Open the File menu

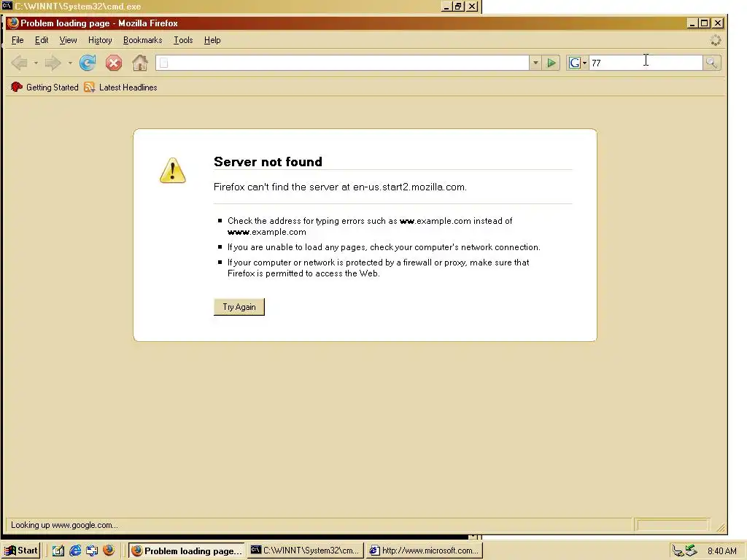18,40
